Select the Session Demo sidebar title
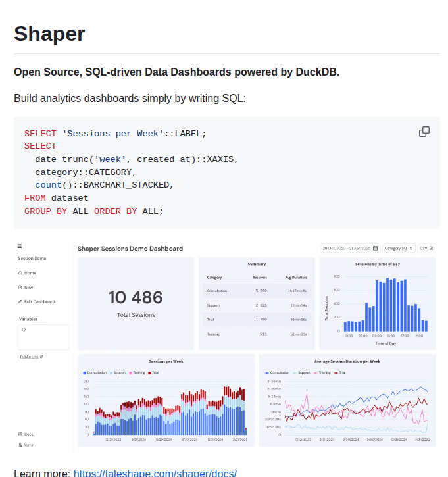This screenshot has width=448, height=477. coord(32,259)
